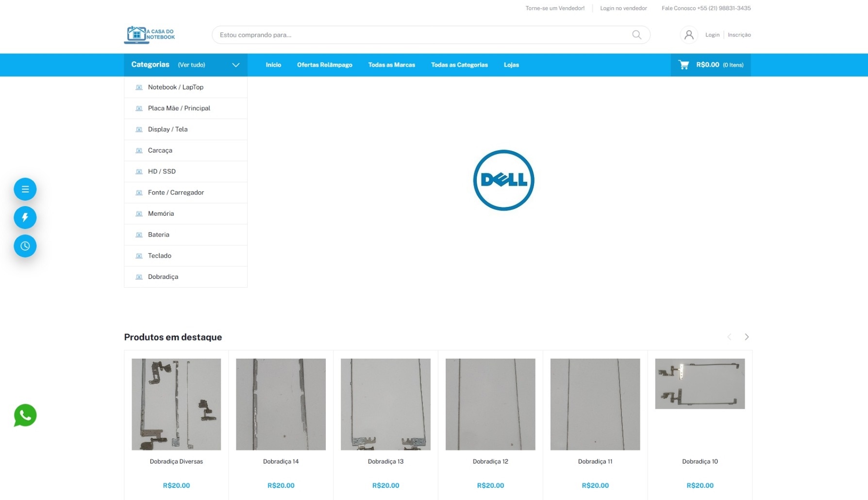Go to previous featured products
Screen dimensions: 868x500
(729, 337)
